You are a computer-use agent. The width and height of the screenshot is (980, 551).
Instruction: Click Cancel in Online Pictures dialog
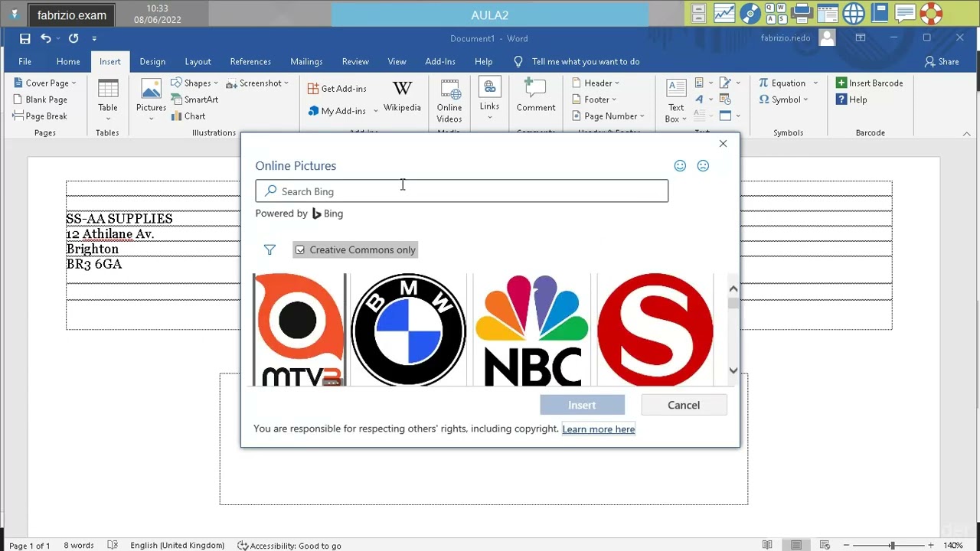click(684, 405)
